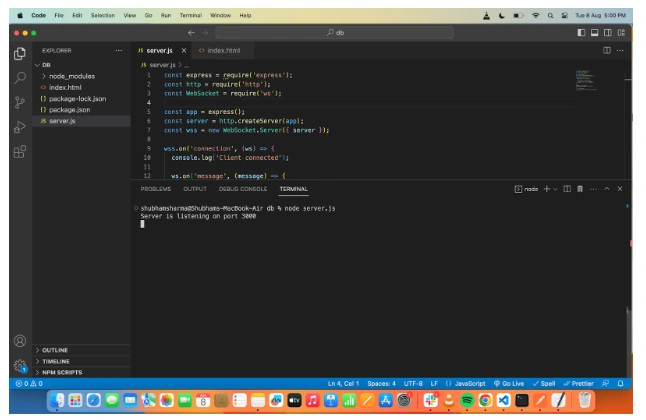Close the terminal panel
Screen dimensions: 646x420
[620, 189]
